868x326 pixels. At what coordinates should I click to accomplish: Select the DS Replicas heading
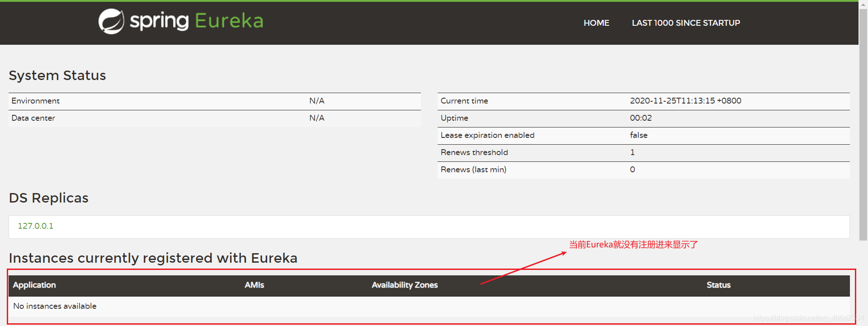point(49,198)
